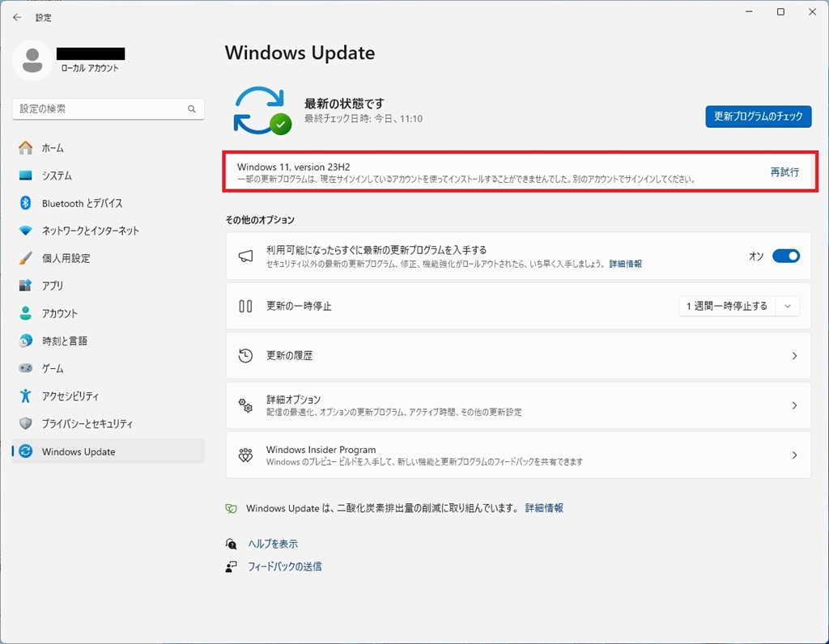This screenshot has width=829, height=644.
Task: Turn off the get latest updates toggle
Action: coord(785,256)
